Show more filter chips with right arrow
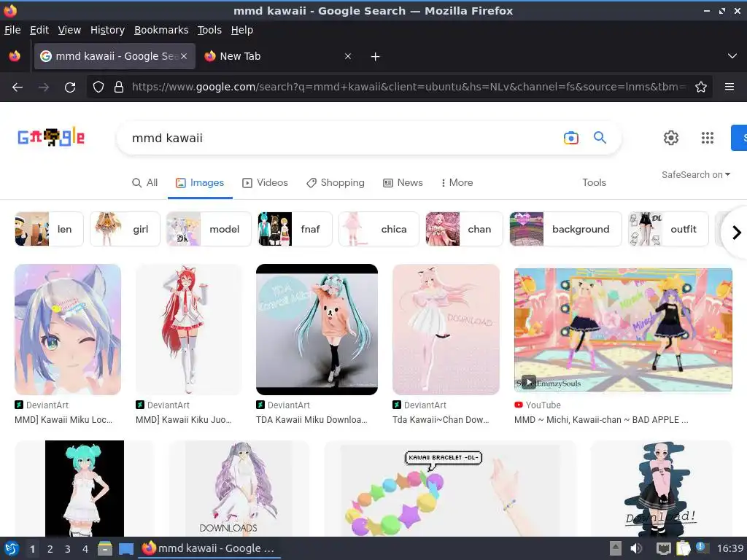 pos(736,233)
